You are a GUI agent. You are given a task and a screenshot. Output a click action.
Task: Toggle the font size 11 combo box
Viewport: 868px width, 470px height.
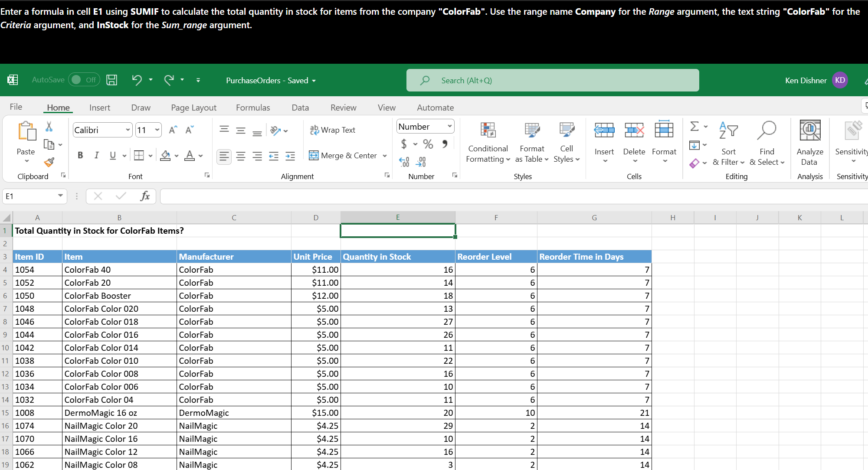tap(148, 130)
